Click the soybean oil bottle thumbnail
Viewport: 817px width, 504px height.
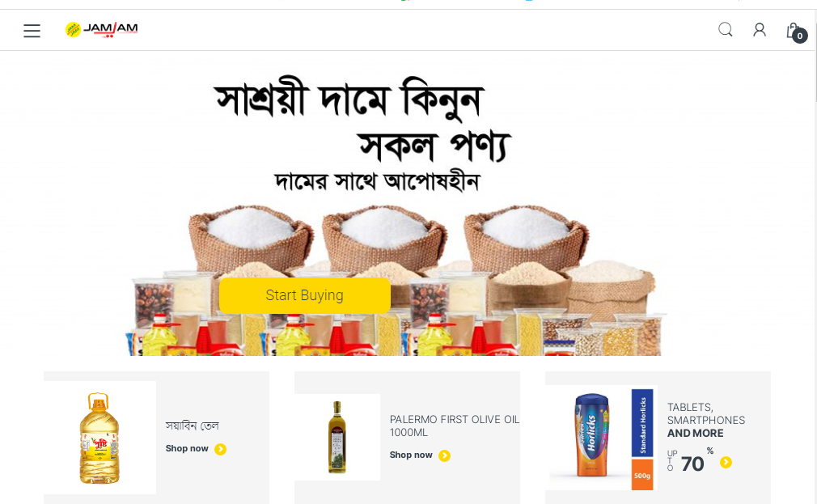point(99,438)
